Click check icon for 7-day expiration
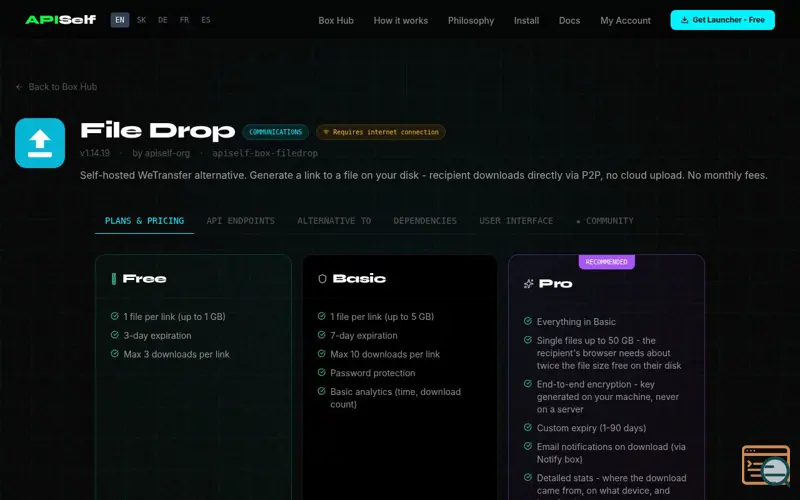800x500 pixels. tap(321, 335)
